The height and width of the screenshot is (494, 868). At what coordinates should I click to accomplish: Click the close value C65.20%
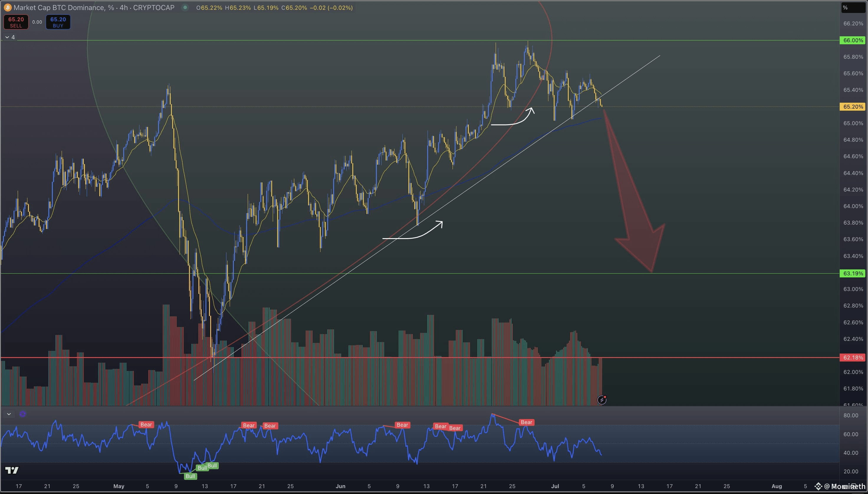click(x=294, y=7)
